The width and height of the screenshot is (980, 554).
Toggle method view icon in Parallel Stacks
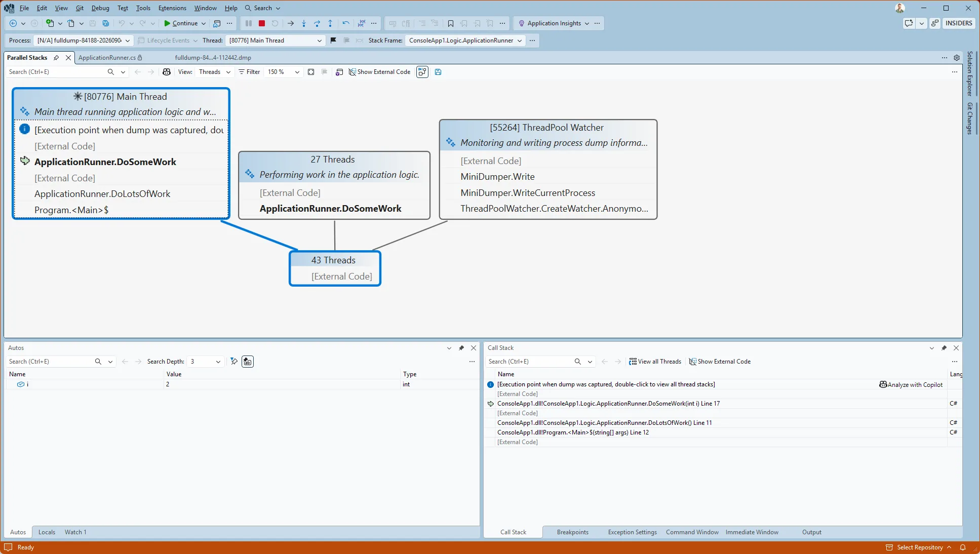coord(339,72)
